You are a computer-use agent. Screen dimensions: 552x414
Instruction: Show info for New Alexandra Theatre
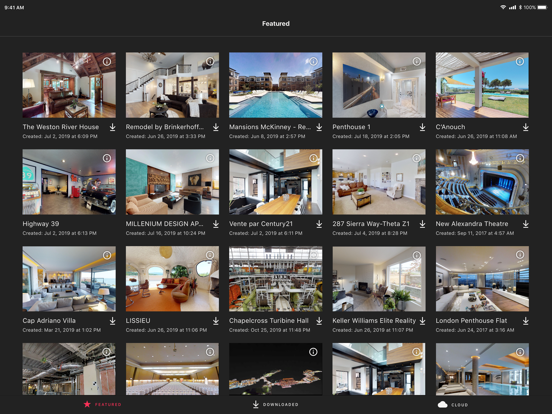520,158
